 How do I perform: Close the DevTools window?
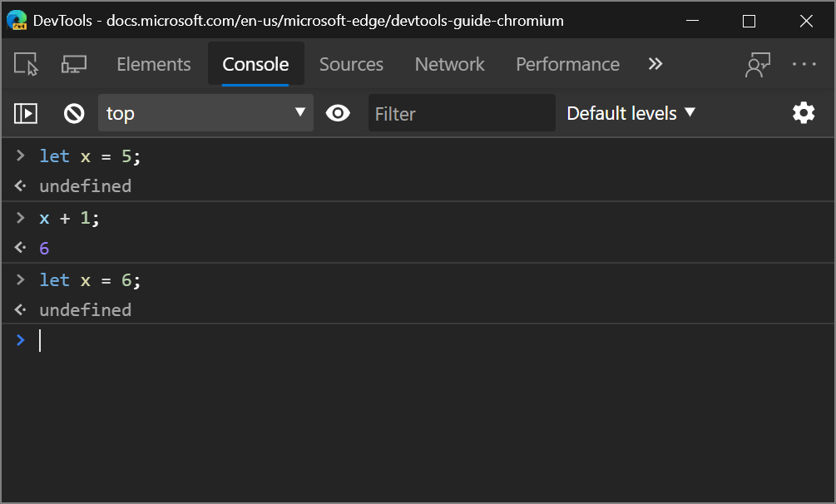click(x=806, y=20)
